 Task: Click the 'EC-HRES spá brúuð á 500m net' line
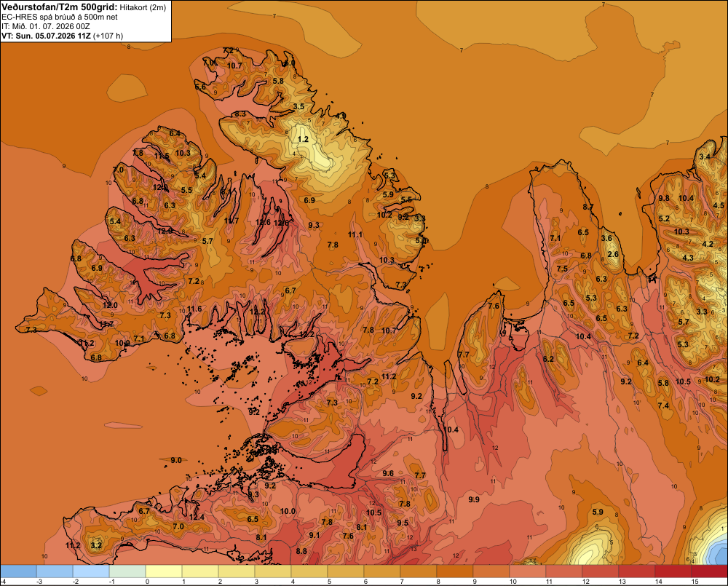click(59, 17)
